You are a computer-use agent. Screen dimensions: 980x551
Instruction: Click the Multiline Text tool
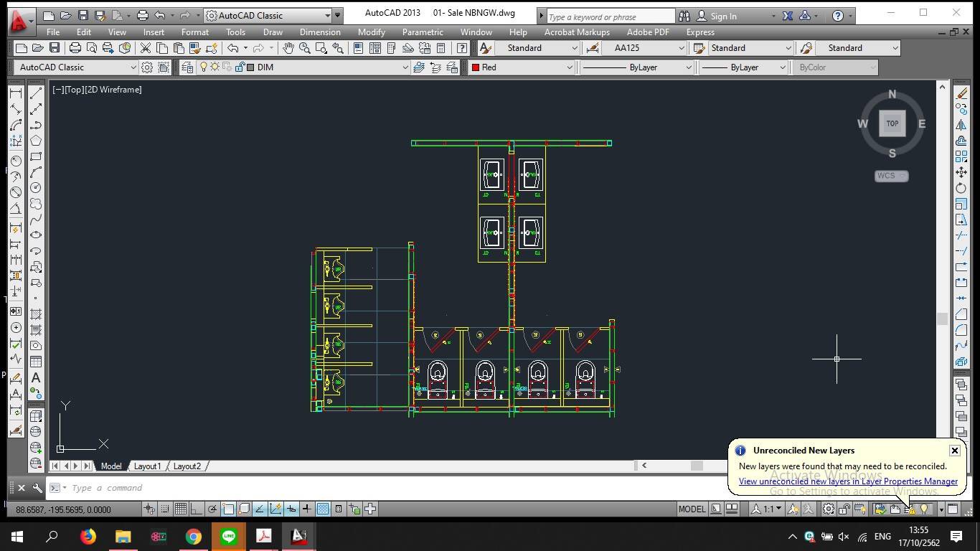(36, 378)
